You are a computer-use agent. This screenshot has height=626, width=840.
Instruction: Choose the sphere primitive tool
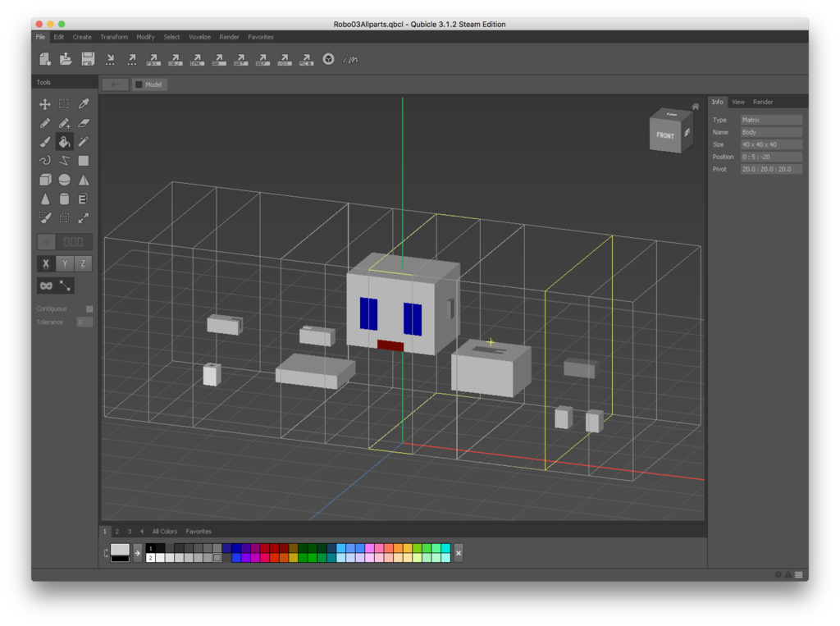point(64,180)
